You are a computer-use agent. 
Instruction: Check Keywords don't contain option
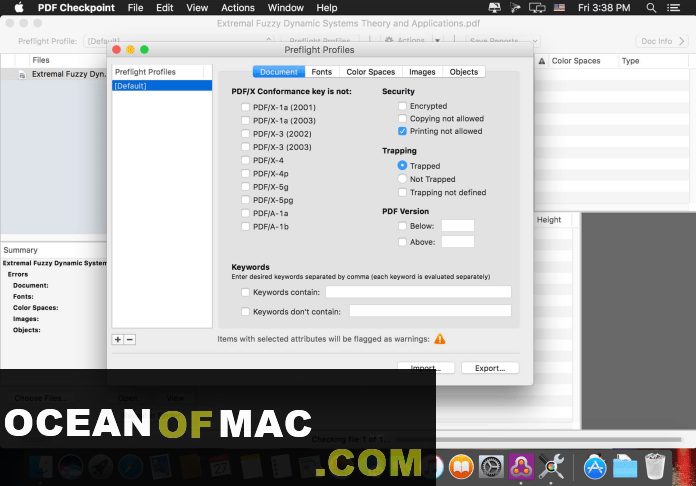[x=245, y=312]
